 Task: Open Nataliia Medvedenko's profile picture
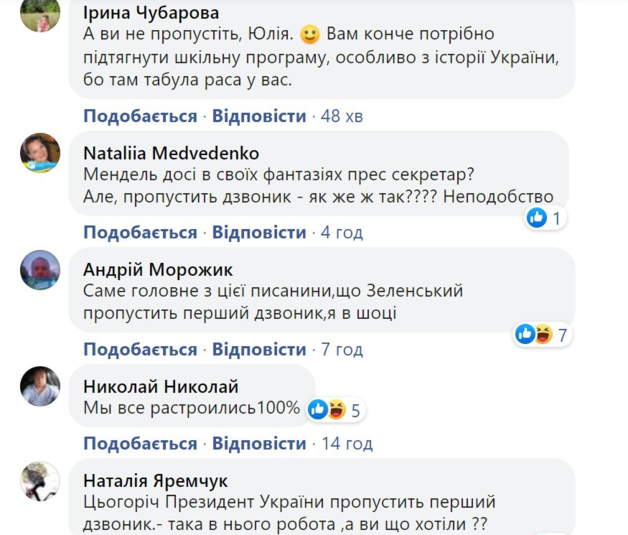(x=41, y=152)
